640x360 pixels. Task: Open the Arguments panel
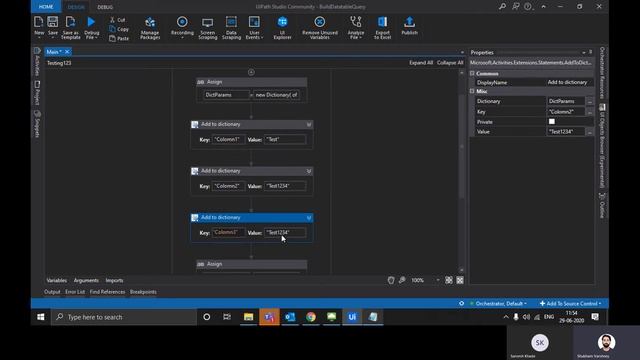coord(86,280)
